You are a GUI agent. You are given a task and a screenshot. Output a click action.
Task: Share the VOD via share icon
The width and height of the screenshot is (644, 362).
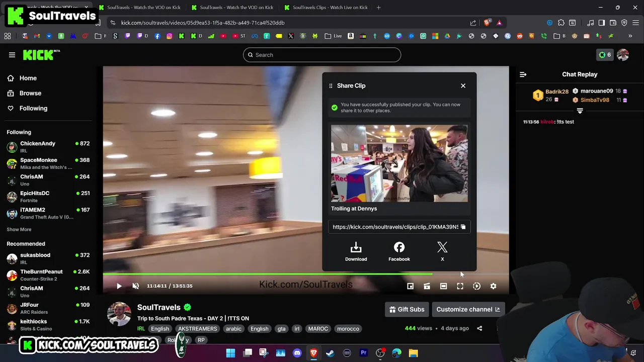pyautogui.click(x=479, y=328)
